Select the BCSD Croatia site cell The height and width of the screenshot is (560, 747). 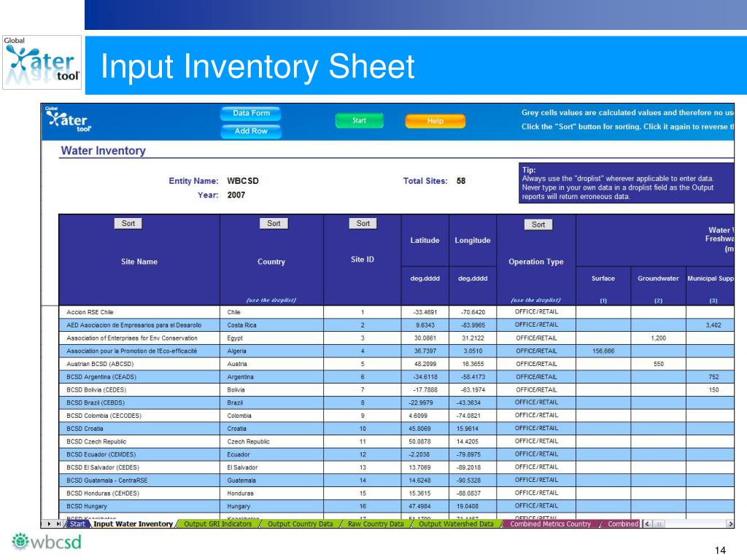click(139, 429)
